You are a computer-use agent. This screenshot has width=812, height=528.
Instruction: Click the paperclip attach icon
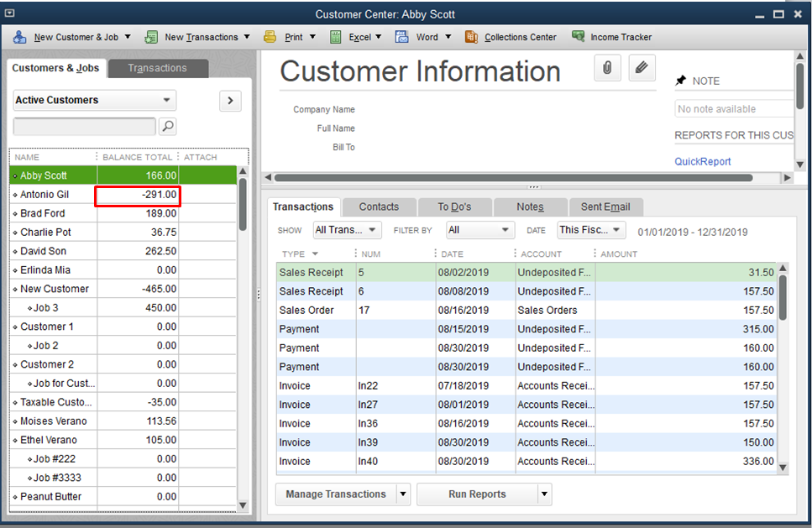606,68
